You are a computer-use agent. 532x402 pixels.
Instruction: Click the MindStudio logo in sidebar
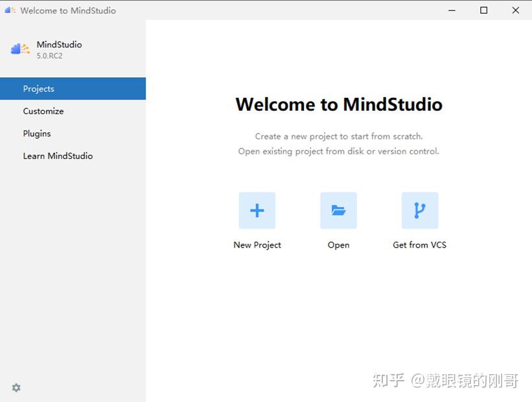[x=19, y=49]
